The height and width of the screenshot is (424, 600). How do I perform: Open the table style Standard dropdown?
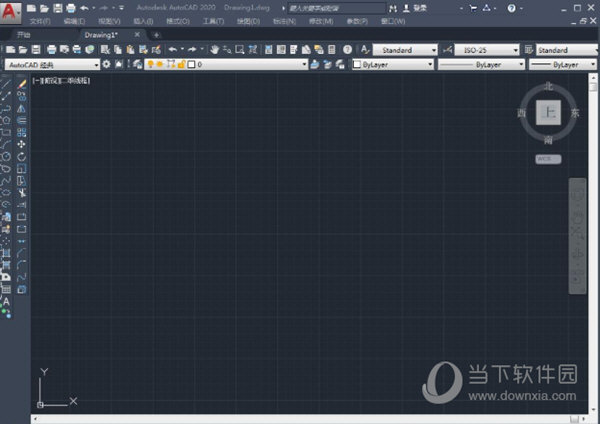pyautogui.click(x=567, y=50)
